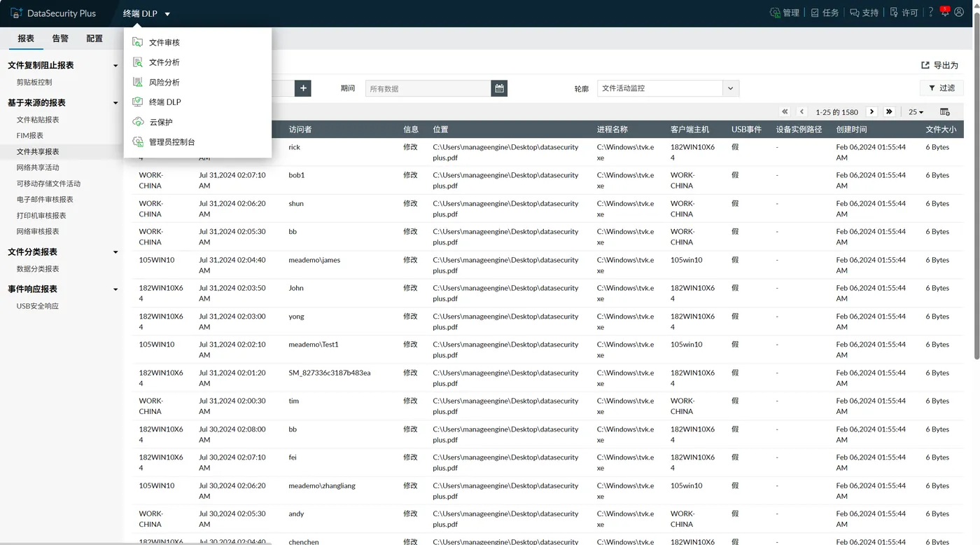Viewport: 980px width, 545px height.
Task: Click the plus icon button
Action: [x=302, y=88]
